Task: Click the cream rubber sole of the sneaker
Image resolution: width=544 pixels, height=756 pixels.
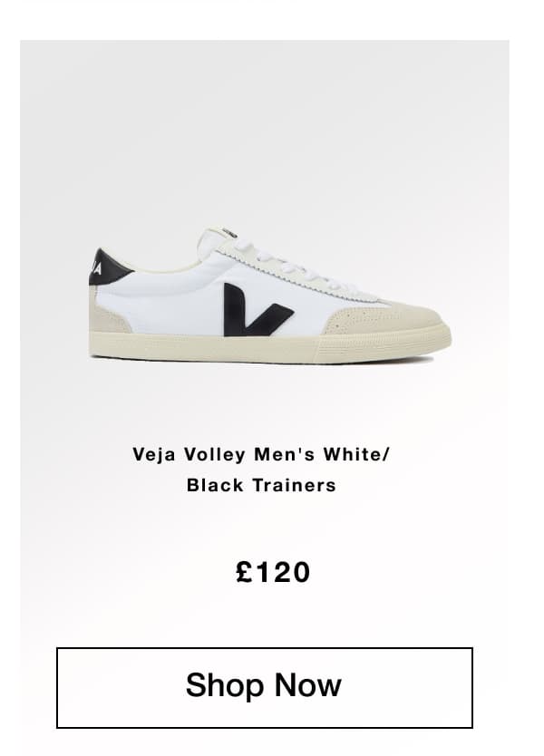Action: (x=270, y=346)
